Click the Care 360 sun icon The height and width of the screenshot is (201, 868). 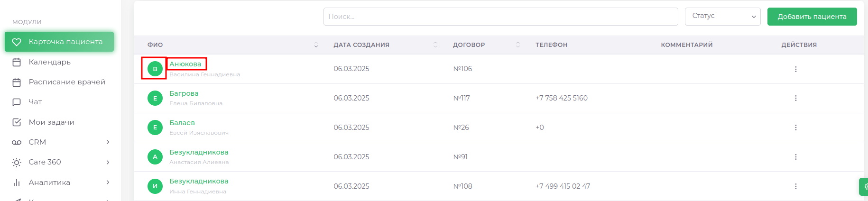[17, 163]
